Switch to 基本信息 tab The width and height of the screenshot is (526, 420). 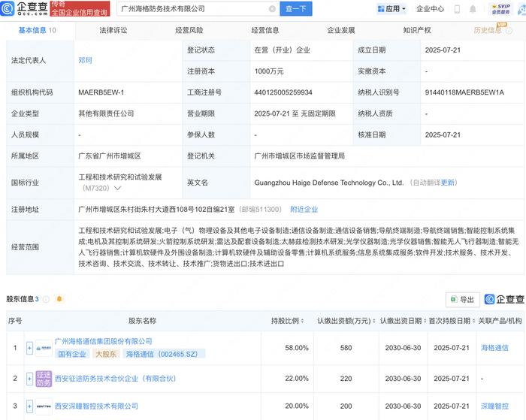pos(38,31)
